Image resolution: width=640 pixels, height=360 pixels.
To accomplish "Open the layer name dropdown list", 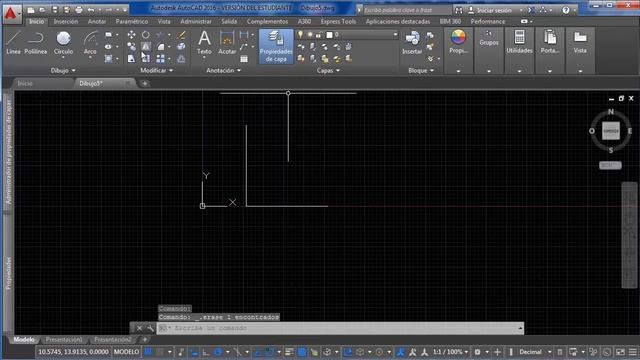I will click(x=395, y=35).
